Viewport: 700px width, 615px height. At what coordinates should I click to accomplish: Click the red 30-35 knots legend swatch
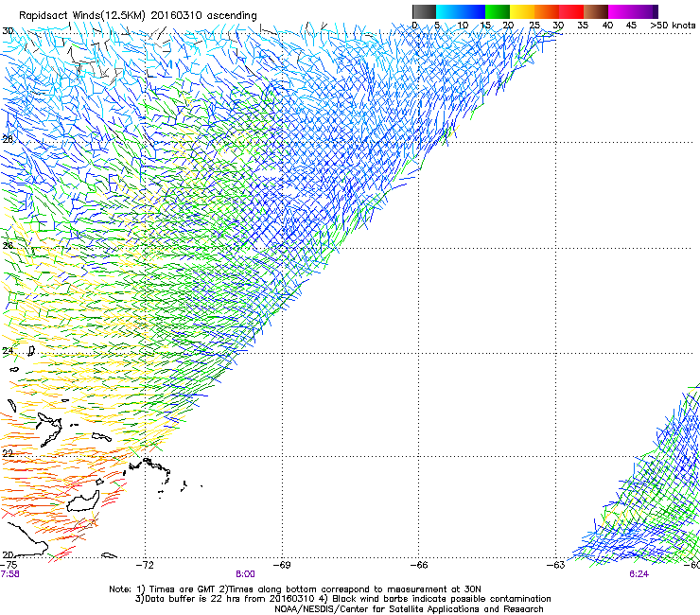tap(571, 11)
